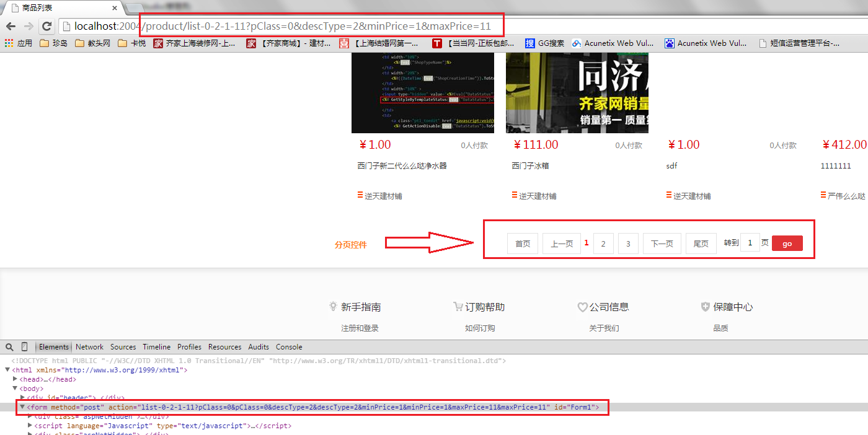Click the 转到 page number input box
868x435 pixels.
[x=750, y=243]
